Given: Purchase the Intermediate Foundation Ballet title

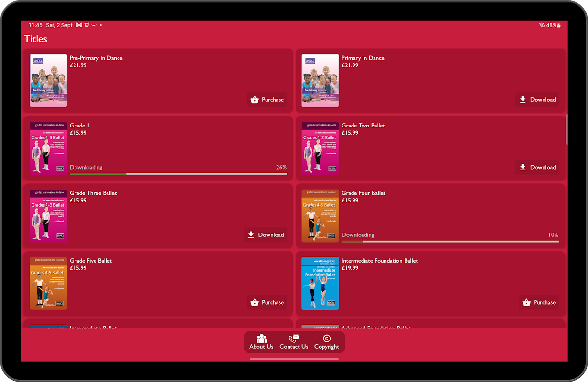Looking at the screenshot, I should click(539, 302).
